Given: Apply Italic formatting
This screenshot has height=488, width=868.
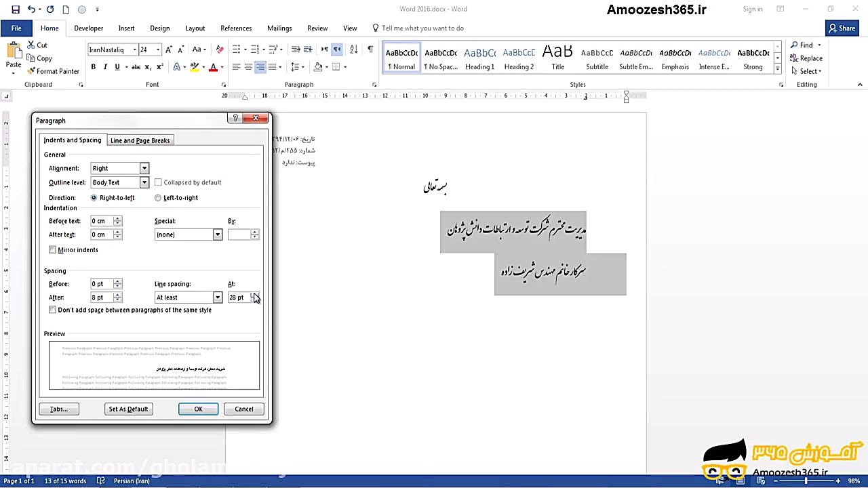Looking at the screenshot, I should 105,67.
